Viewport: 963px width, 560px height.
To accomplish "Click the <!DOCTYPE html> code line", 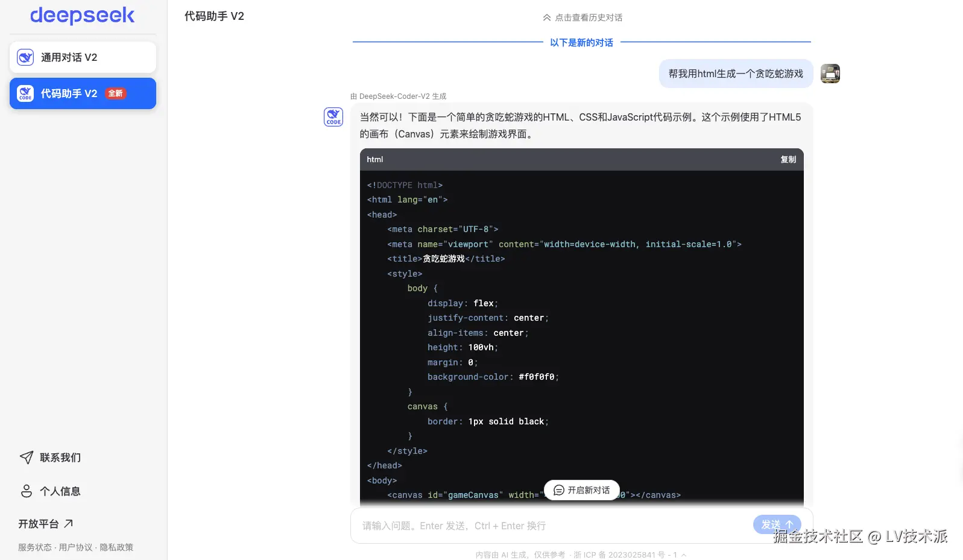I will point(405,185).
